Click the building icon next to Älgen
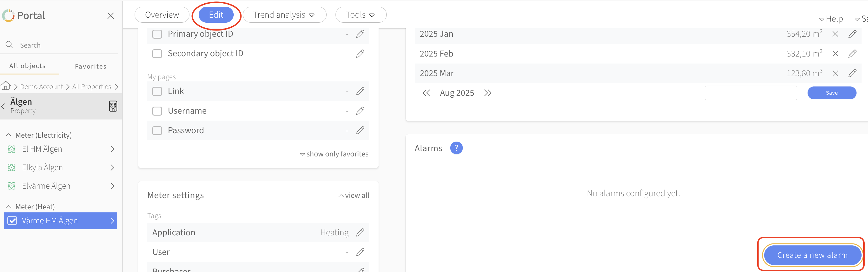The height and width of the screenshot is (272, 868). coord(113,106)
